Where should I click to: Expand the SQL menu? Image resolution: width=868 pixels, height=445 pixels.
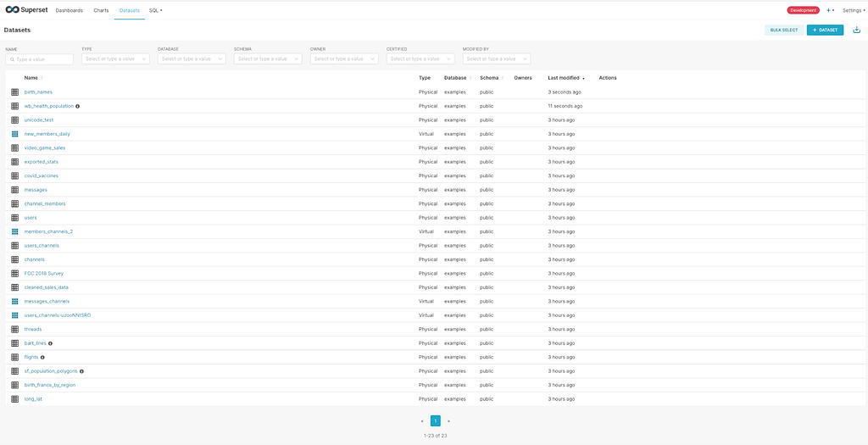(x=156, y=10)
